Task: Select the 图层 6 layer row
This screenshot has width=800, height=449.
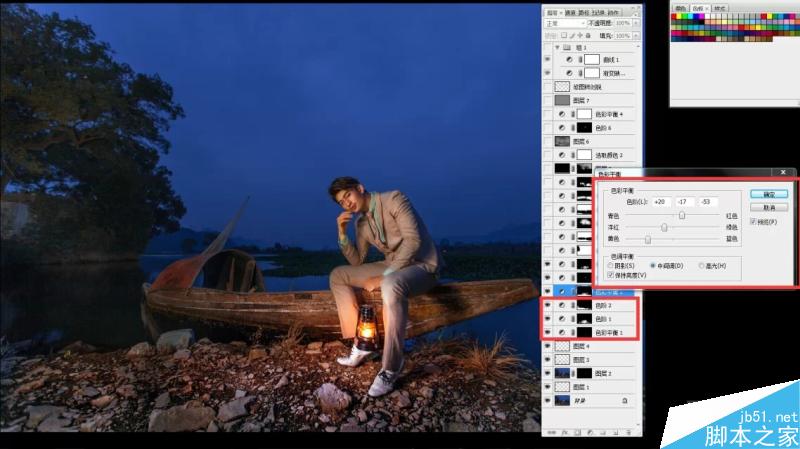Action: (590, 141)
